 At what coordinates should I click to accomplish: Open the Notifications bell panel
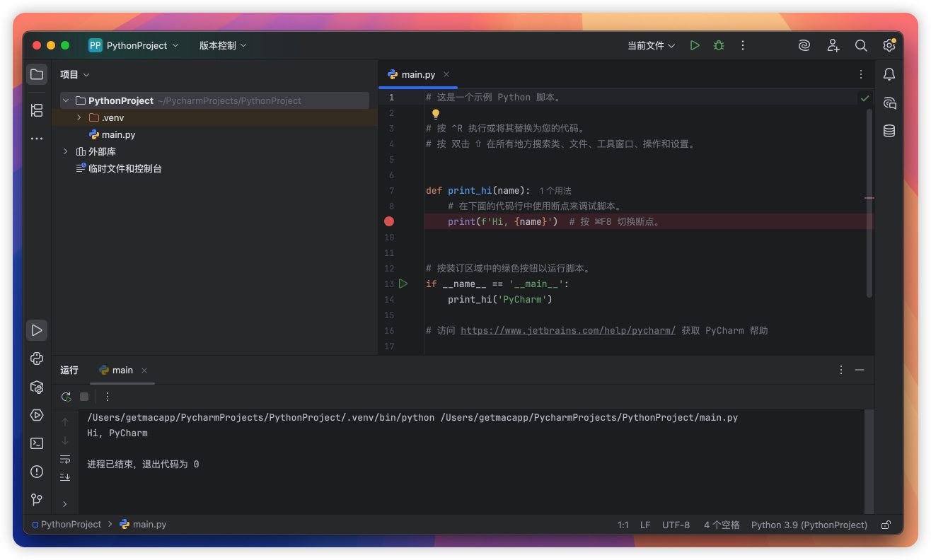tap(889, 74)
